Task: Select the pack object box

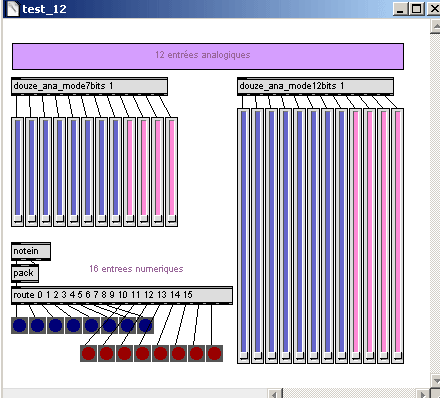Action: tap(25, 273)
